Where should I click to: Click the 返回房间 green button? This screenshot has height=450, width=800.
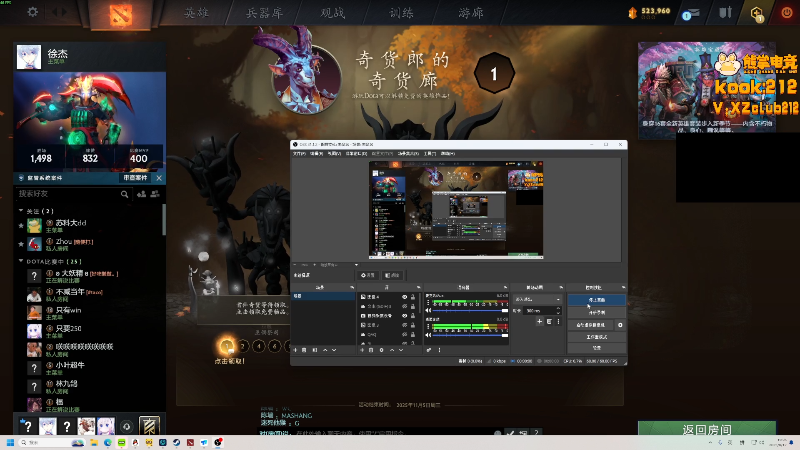click(707, 429)
